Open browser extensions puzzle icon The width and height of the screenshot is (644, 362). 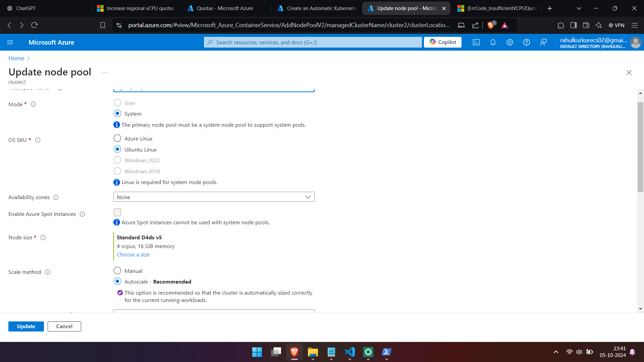click(x=561, y=25)
